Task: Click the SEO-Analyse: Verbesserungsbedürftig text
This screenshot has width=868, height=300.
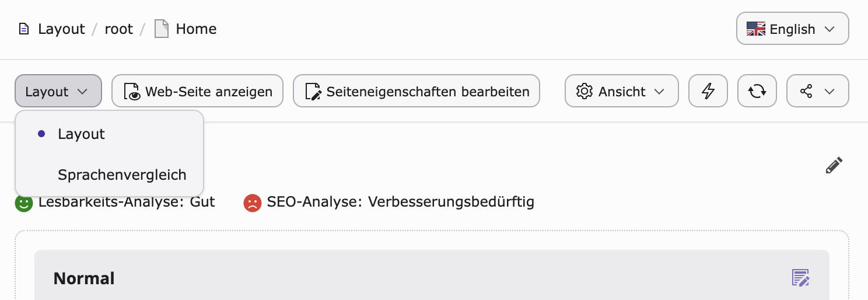Action: pyautogui.click(x=400, y=203)
